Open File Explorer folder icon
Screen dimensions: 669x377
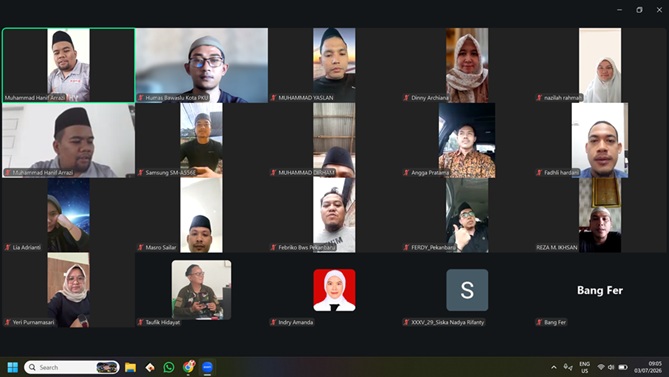click(x=131, y=367)
